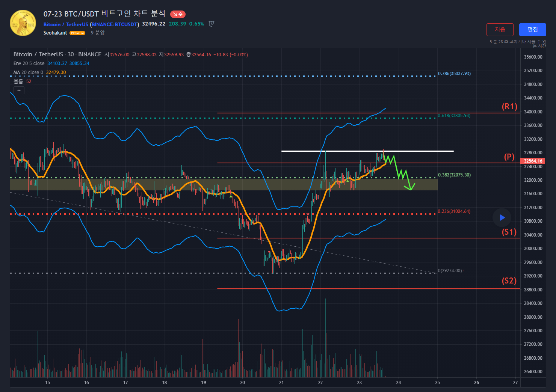Image resolution: width=556 pixels, height=392 pixels.
Task: Collapse the indicator legend with chevron
Action: coord(19,90)
